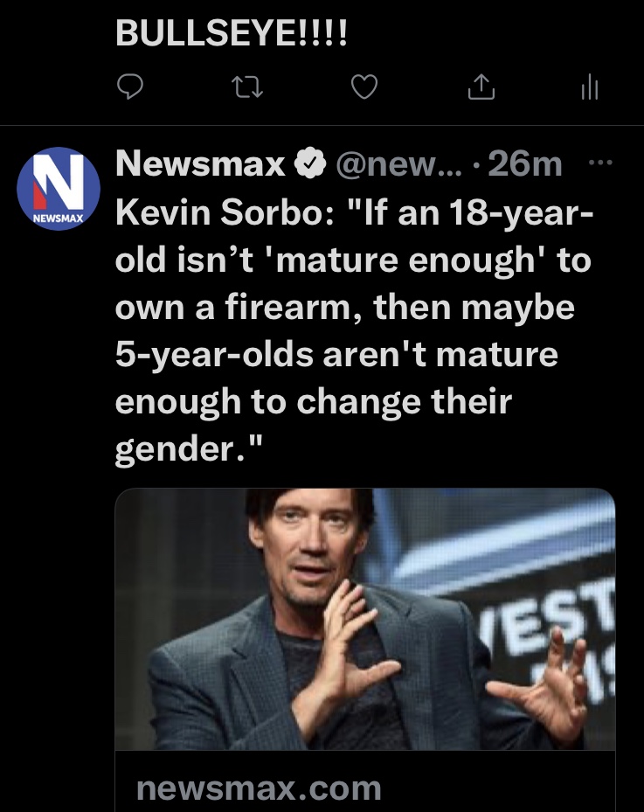644x812 pixels.
Task: Open the BULLSEYE!!!! tweet text
Action: point(232,33)
